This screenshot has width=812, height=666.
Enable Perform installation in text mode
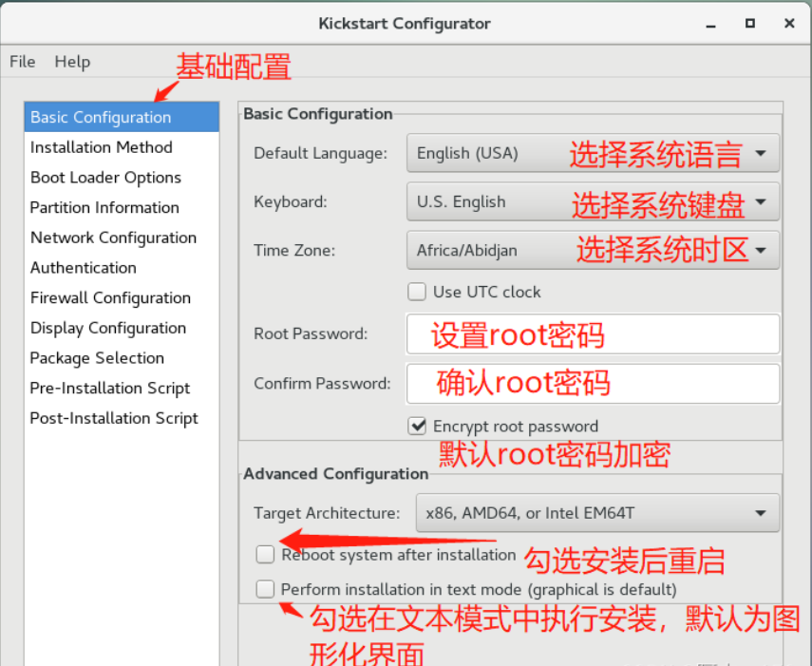pos(265,589)
